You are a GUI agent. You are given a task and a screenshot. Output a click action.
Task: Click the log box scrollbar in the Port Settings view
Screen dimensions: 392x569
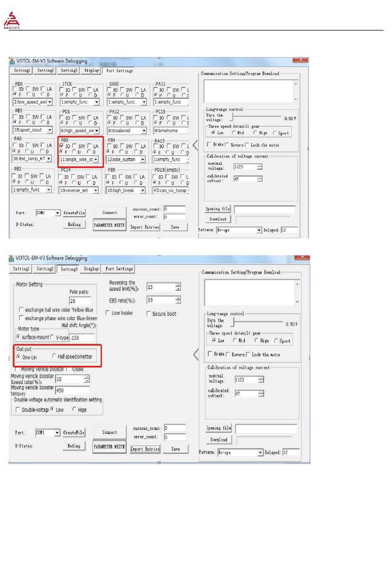coord(295,91)
